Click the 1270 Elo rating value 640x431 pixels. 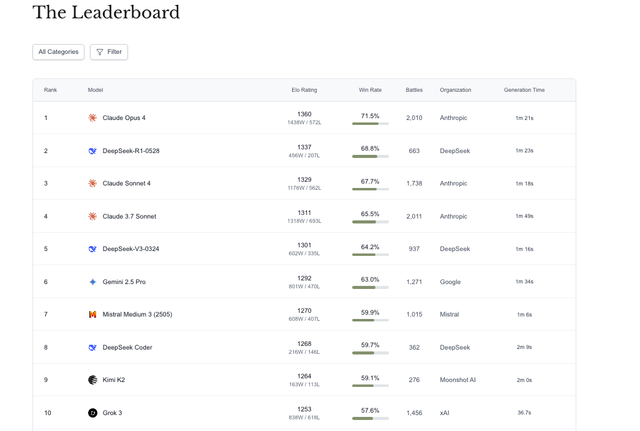(304, 311)
